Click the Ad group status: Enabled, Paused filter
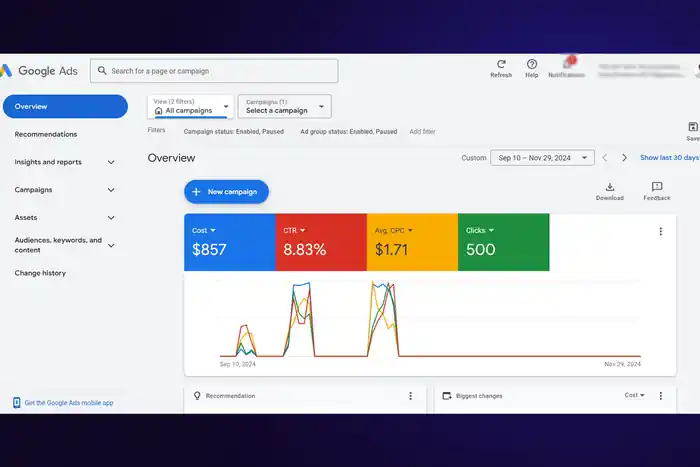Image resolution: width=700 pixels, height=467 pixels. coord(349,132)
